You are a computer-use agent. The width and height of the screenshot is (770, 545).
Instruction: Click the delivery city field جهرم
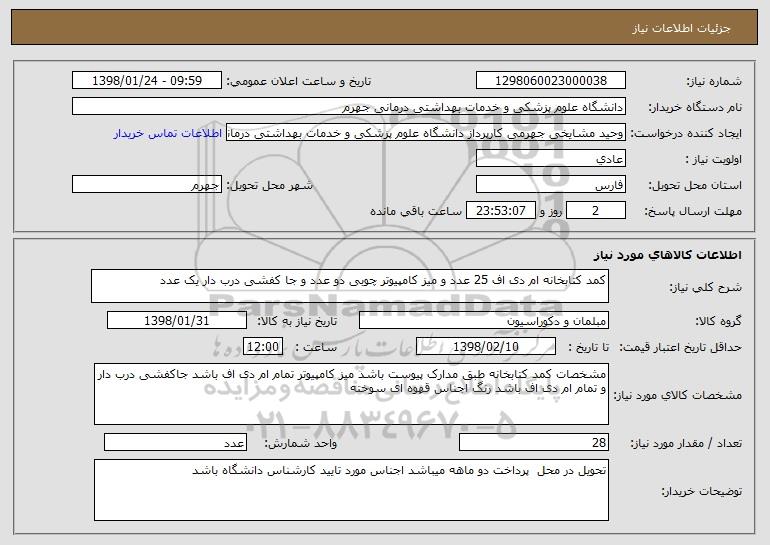[x=147, y=185]
